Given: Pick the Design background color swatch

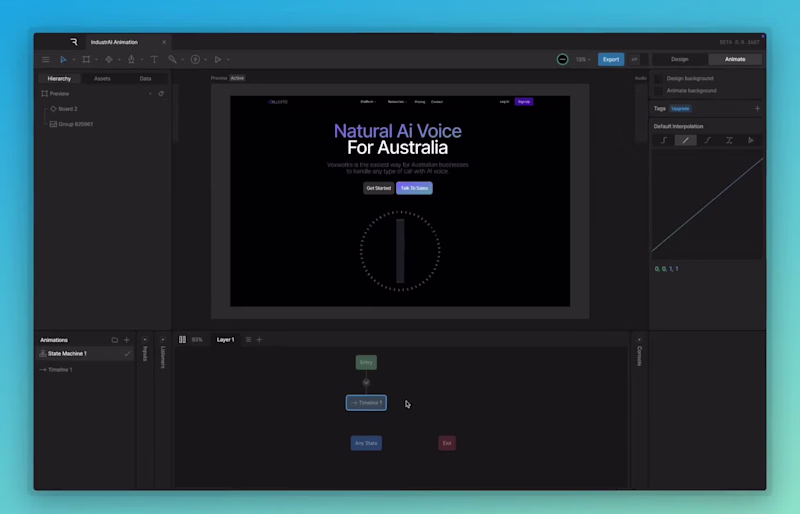Looking at the screenshot, I should coord(658,79).
